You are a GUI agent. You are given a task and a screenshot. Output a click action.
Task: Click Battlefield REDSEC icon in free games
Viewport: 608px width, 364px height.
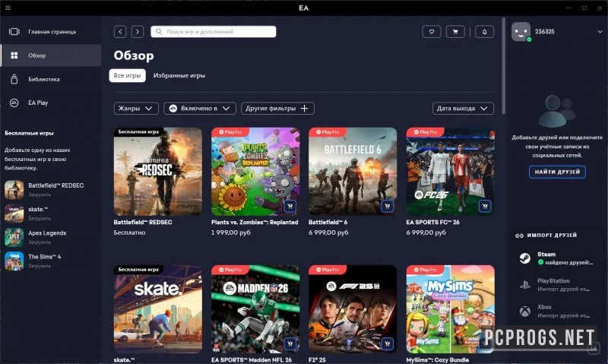(x=14, y=189)
